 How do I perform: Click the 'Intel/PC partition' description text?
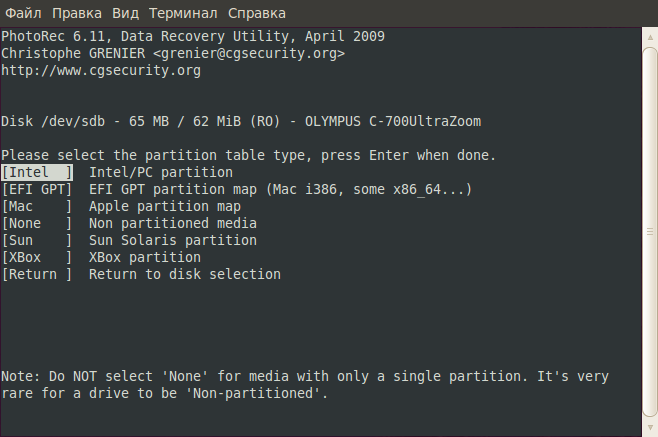point(161,173)
